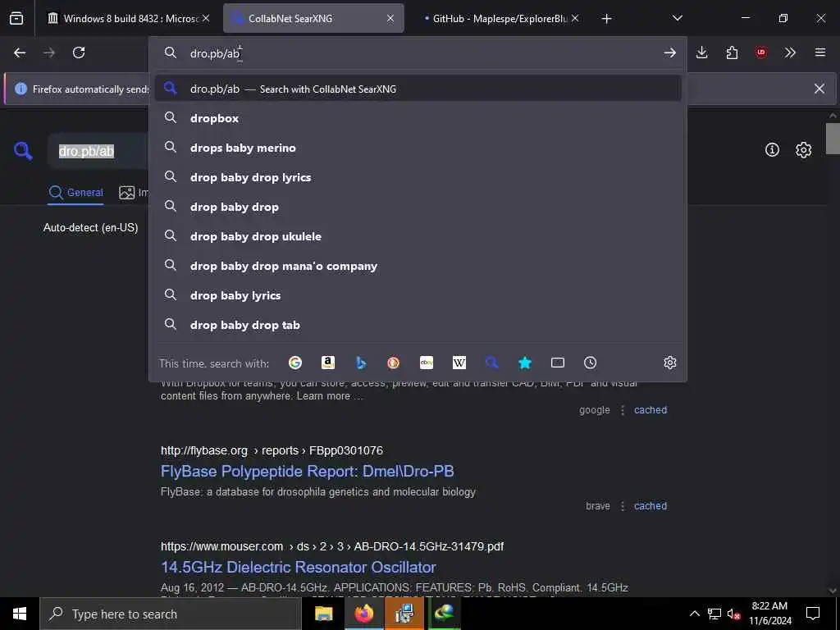
Task: Click the muted volume tray icon
Action: [x=733, y=614]
